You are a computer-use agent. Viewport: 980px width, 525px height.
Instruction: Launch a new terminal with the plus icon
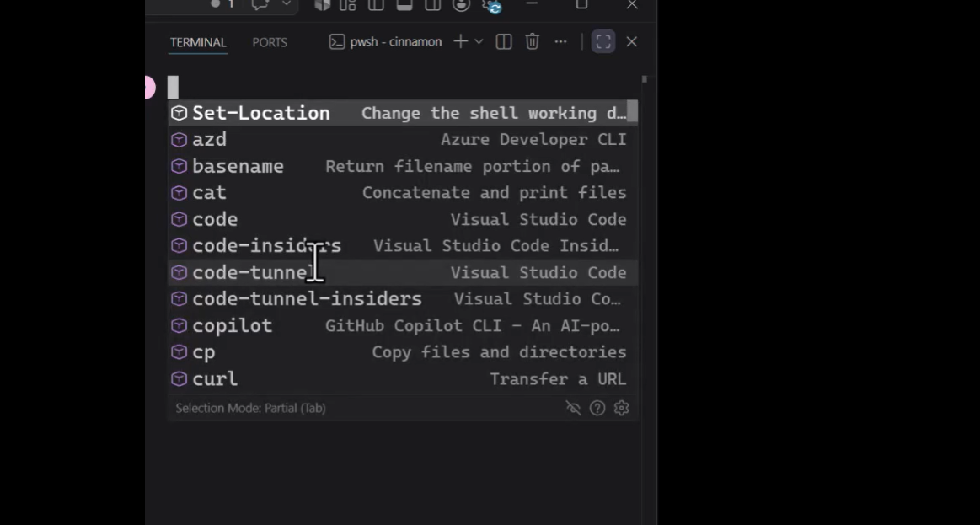point(461,42)
